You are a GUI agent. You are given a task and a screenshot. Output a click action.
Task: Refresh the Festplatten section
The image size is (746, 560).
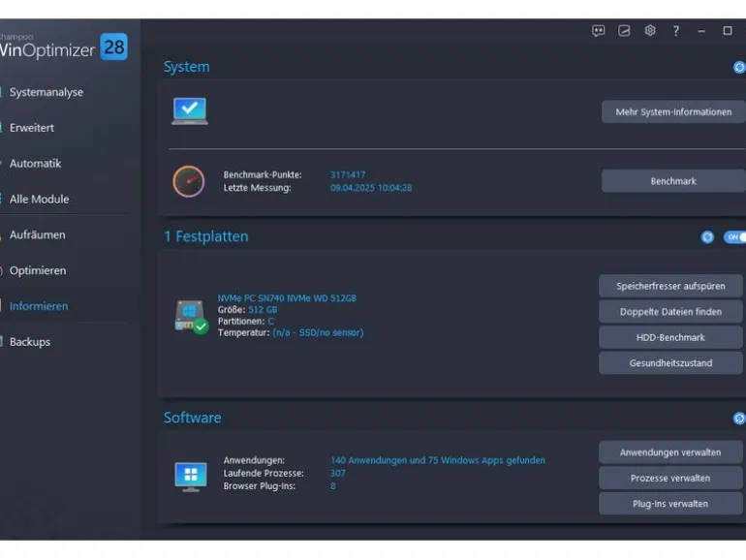tap(707, 237)
